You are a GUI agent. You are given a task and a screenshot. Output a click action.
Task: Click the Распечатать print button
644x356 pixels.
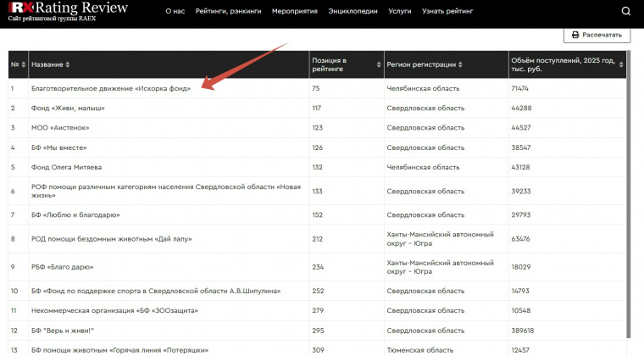pyautogui.click(x=597, y=35)
